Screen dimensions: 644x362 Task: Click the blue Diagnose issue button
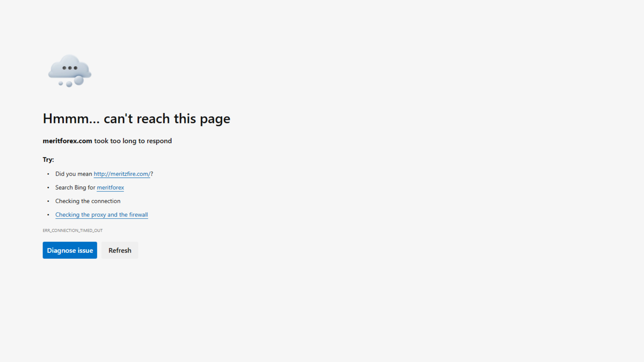[70, 250]
